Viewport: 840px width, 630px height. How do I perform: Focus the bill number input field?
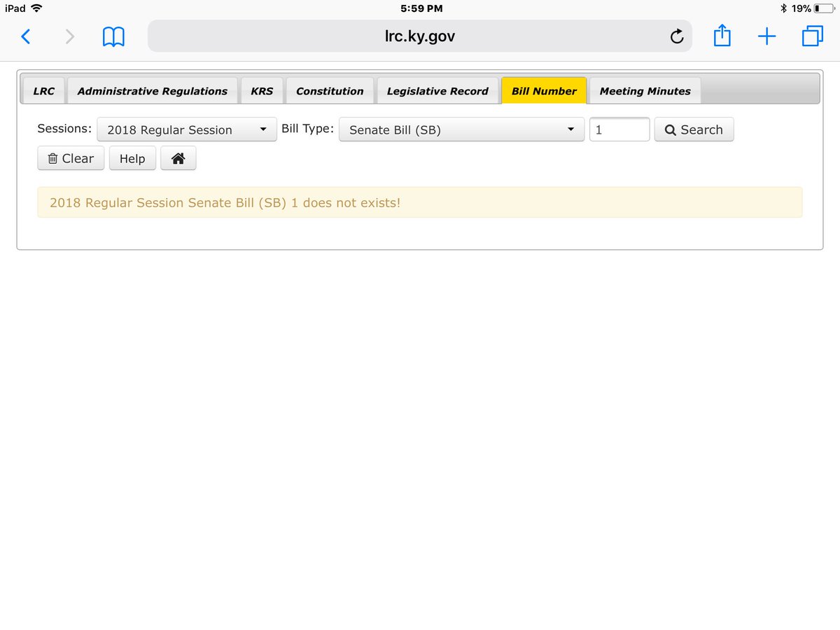619,129
